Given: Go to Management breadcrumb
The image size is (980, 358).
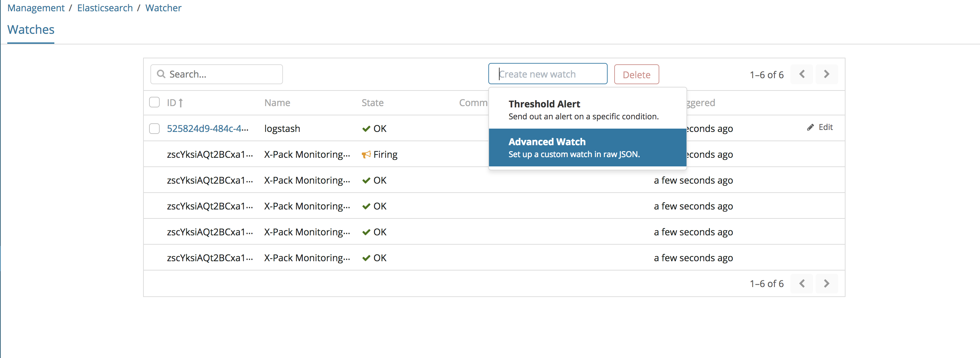Looking at the screenshot, I should [36, 8].
